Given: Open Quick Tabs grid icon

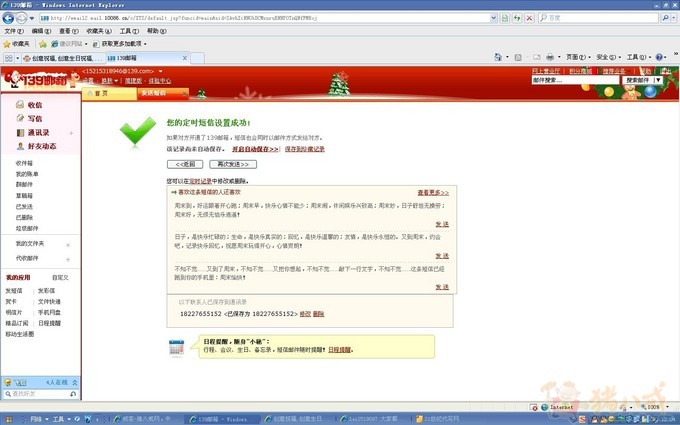Looking at the screenshot, I should [9, 58].
